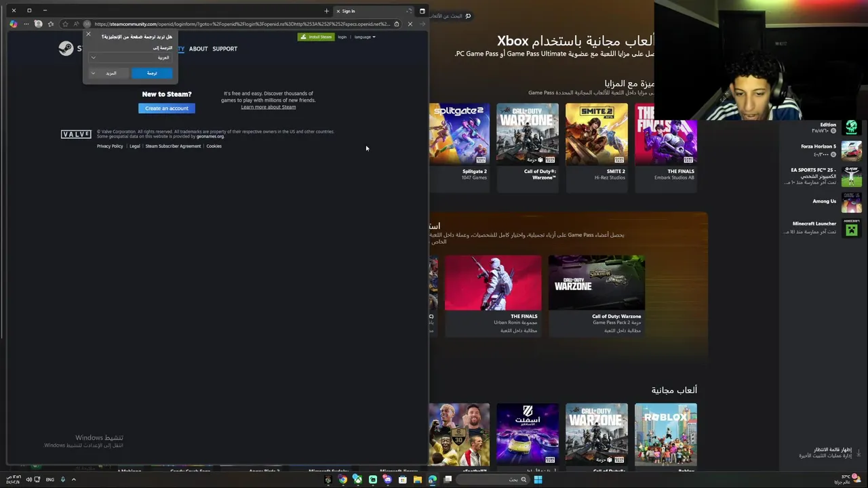This screenshot has width=868, height=488.
Task: Open Task View from the taskbar
Action: (x=448, y=479)
